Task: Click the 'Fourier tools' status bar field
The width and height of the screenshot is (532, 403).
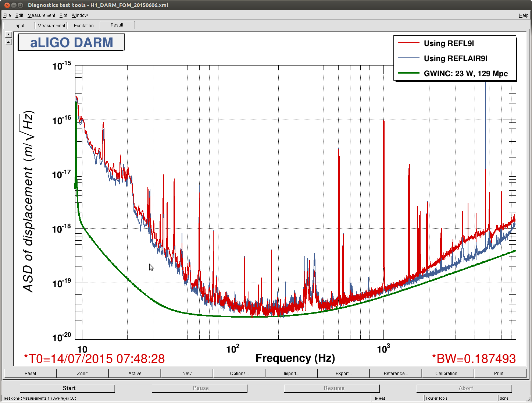Action: pos(461,398)
